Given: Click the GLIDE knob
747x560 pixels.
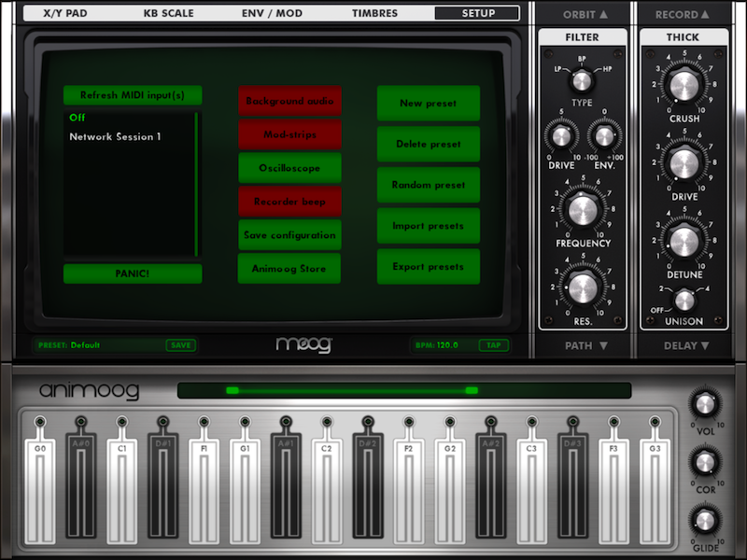Looking at the screenshot, I should click(x=705, y=521).
